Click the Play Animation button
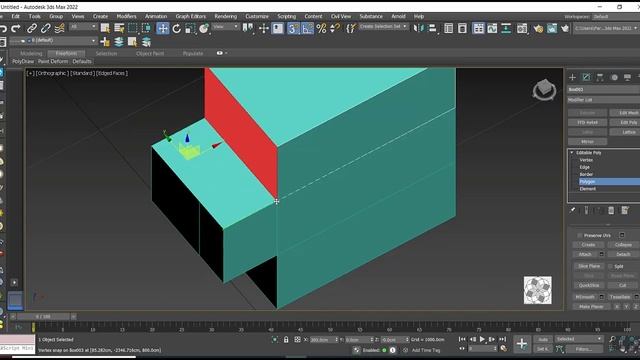Screen dimensions: 640x360 coord(482,339)
